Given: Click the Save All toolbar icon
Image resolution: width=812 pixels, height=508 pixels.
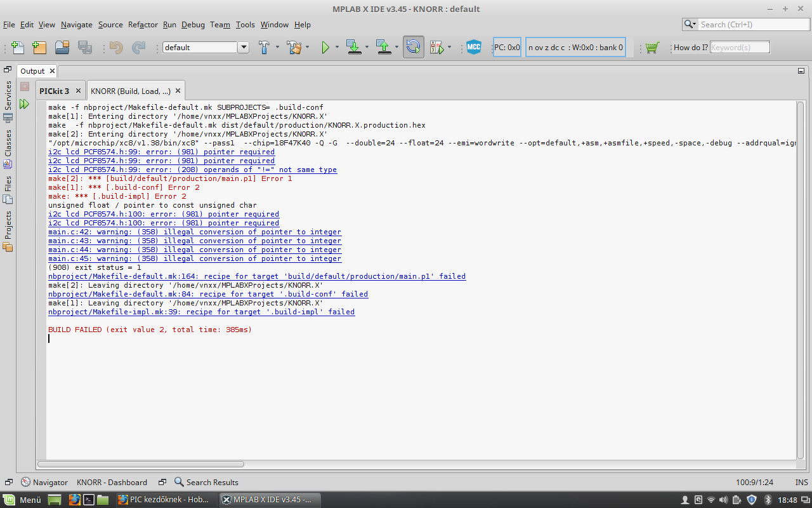Looking at the screenshot, I should click(x=85, y=48).
